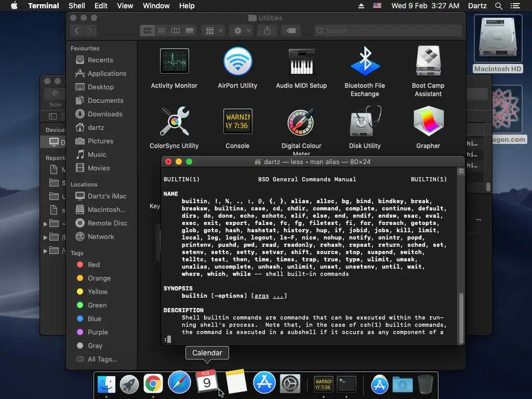Open the Terminal application menu
Screen dimensions: 532x399
[44, 6]
